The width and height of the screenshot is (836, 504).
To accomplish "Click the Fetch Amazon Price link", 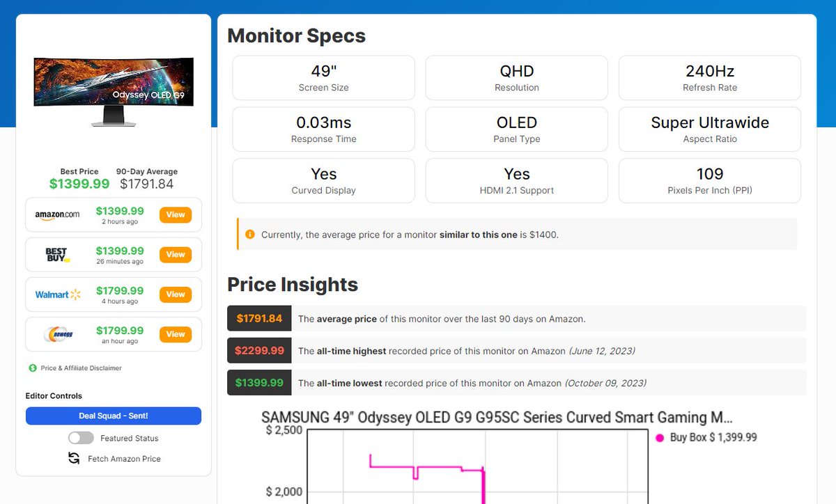I will click(x=124, y=459).
